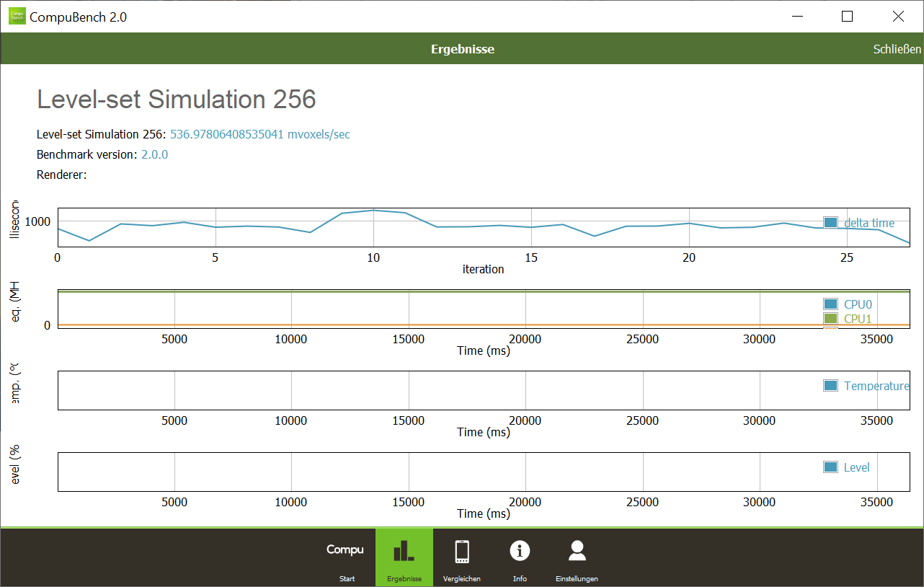Viewport: 924px width, 587px height.
Task: Click the Level-set Simulation 256 heading
Action: pos(177,100)
